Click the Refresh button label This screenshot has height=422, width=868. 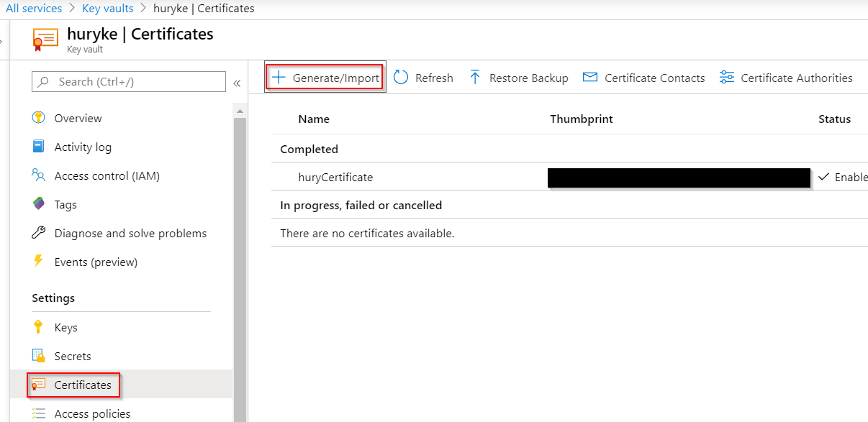pyautogui.click(x=434, y=78)
